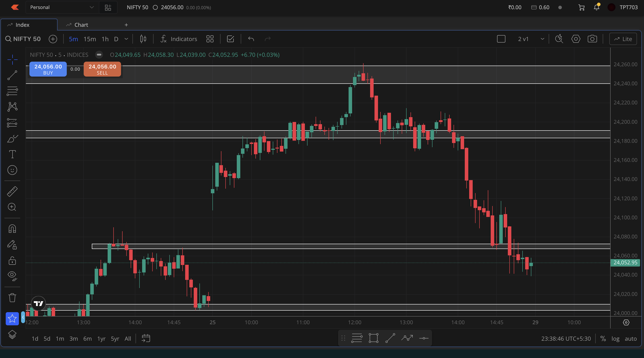Click the orange SELL 24,056.00 button
Viewport: 644px width, 358px height.
pos(102,69)
